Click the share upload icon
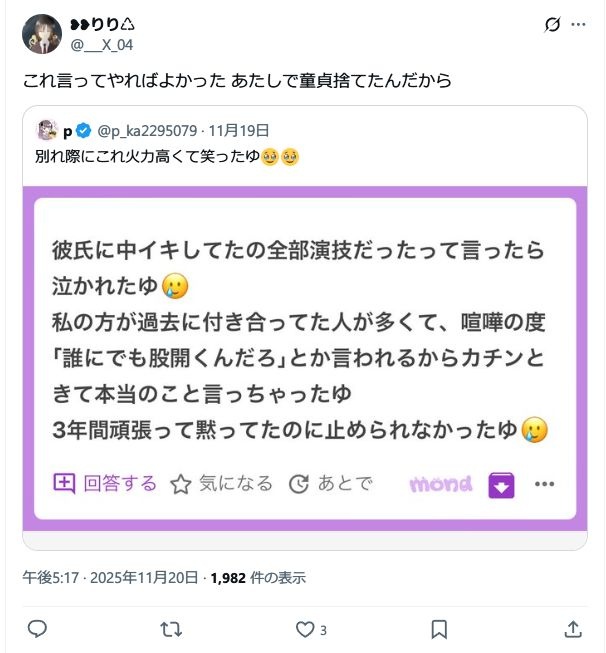606x653 pixels. (x=573, y=629)
